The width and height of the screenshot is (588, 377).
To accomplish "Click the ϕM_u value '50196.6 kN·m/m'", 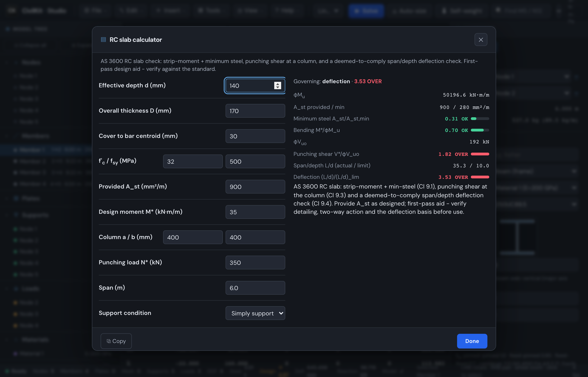I will coord(466,95).
